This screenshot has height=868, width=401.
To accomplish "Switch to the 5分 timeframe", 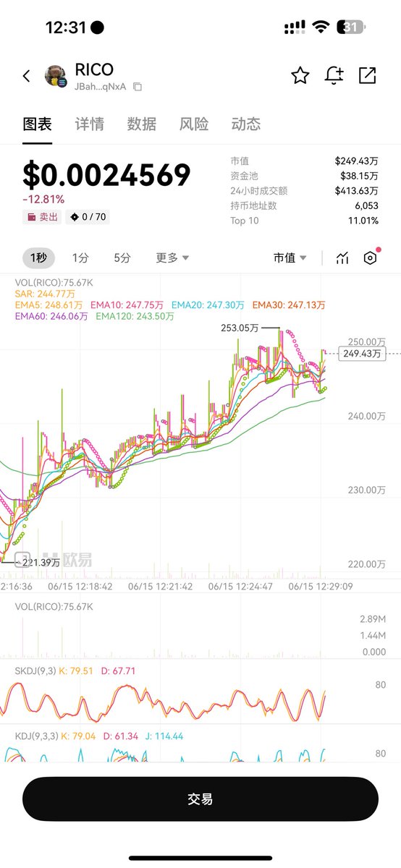I will (x=122, y=258).
